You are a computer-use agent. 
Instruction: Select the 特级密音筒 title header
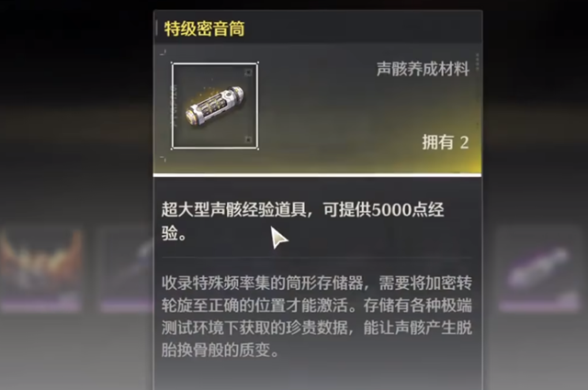(204, 28)
